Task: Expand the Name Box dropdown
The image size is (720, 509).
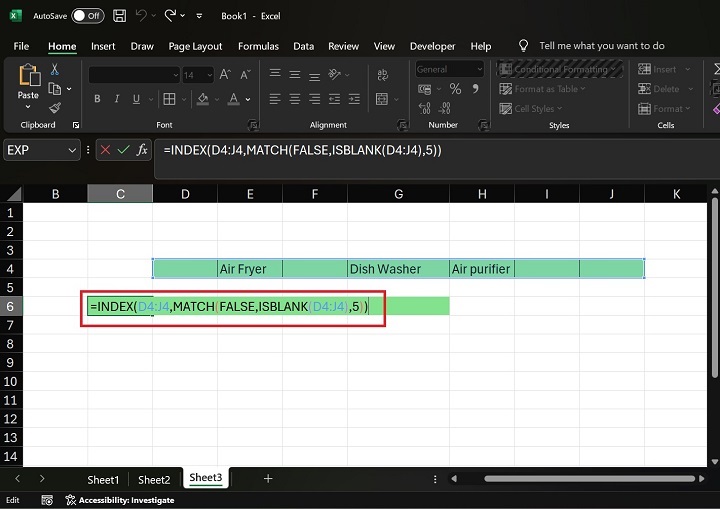Action: tap(72, 149)
